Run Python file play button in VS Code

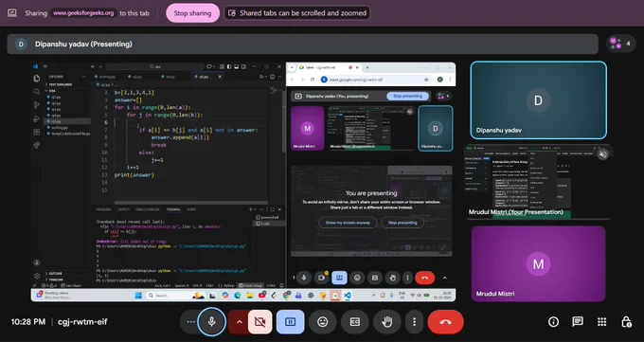pos(261,77)
